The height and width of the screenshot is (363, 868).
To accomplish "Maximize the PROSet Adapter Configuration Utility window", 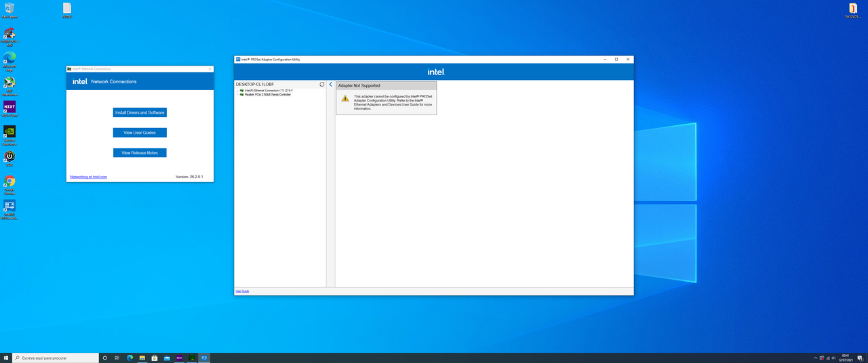I will point(616,60).
